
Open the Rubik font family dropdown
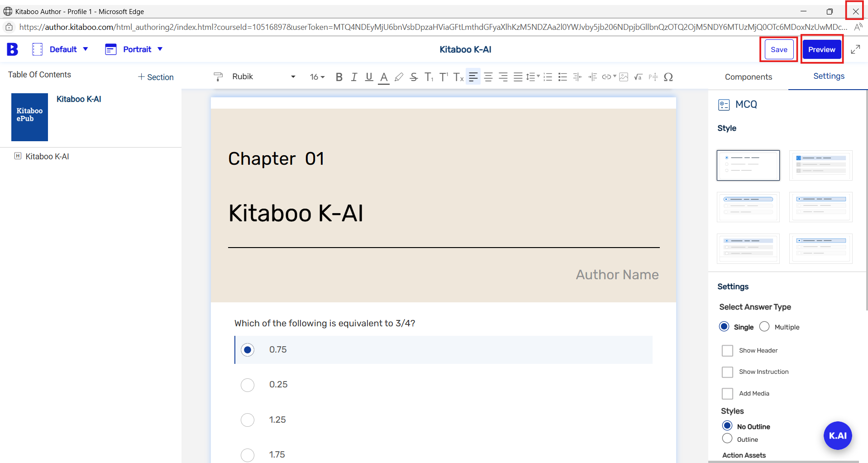264,77
